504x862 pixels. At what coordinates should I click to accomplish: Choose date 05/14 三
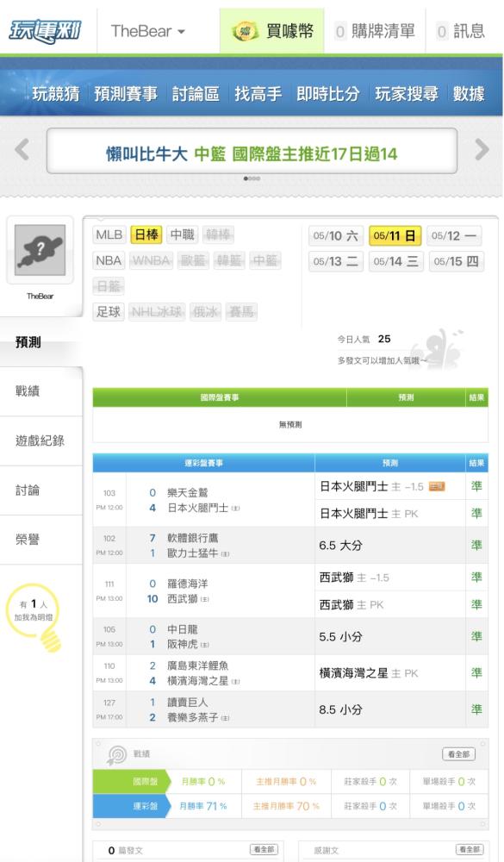(395, 261)
